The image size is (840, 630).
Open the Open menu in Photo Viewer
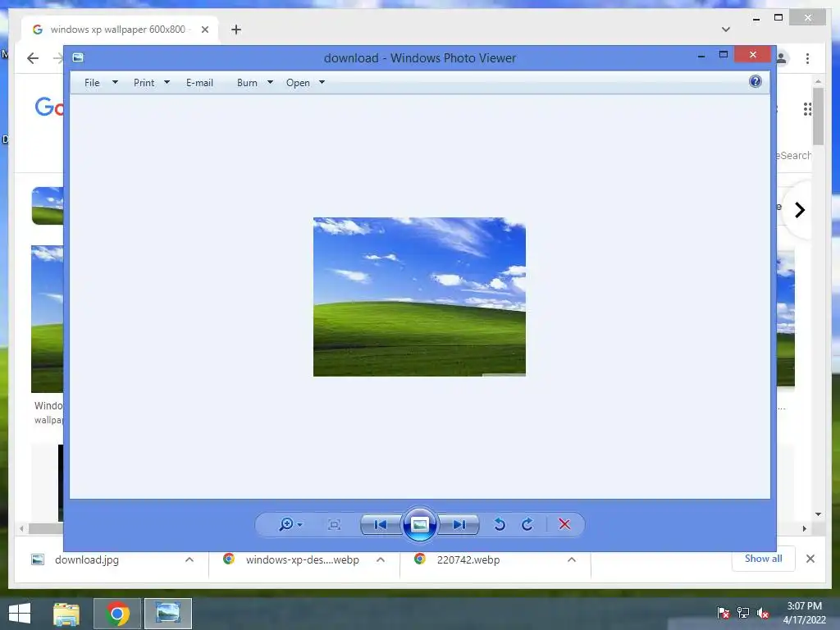(x=298, y=83)
